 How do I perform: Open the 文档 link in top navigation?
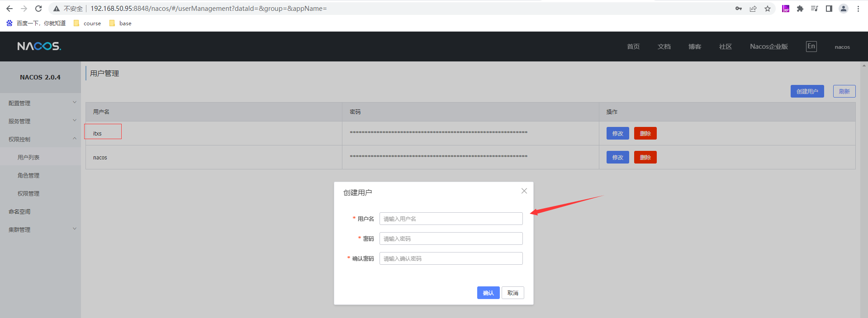point(664,47)
